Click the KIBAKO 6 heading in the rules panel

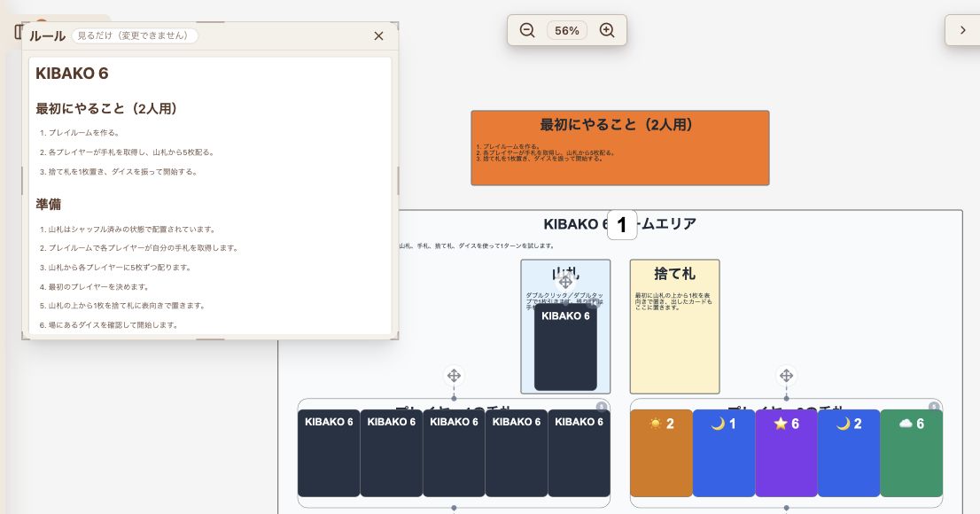[72, 74]
